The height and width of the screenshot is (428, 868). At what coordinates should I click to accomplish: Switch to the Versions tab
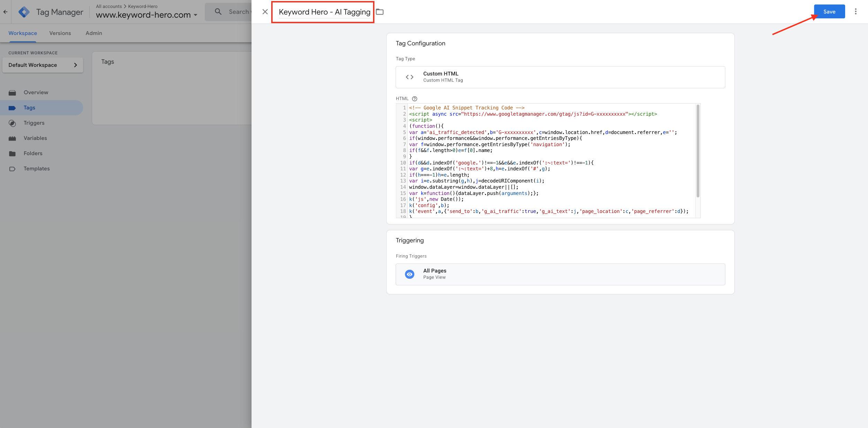coord(60,33)
